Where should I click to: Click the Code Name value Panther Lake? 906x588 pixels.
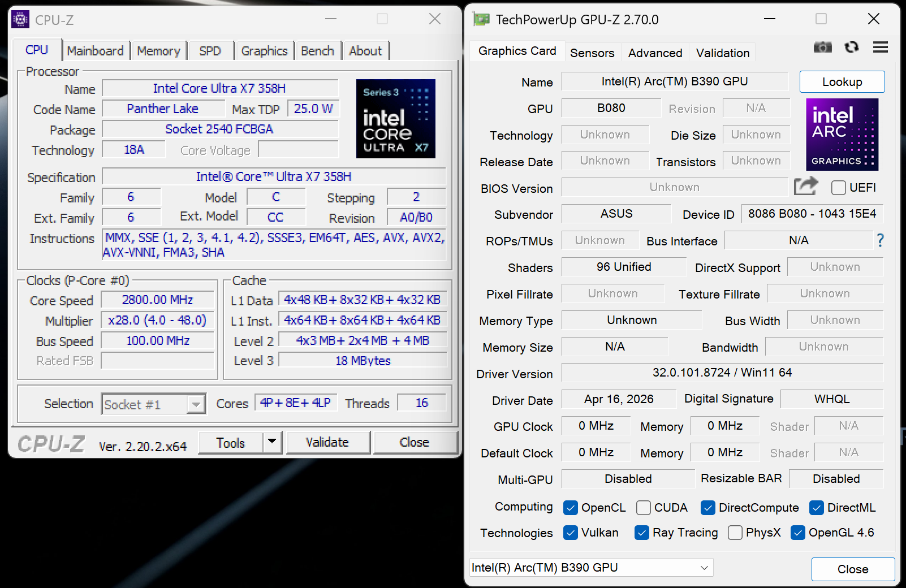(162, 109)
